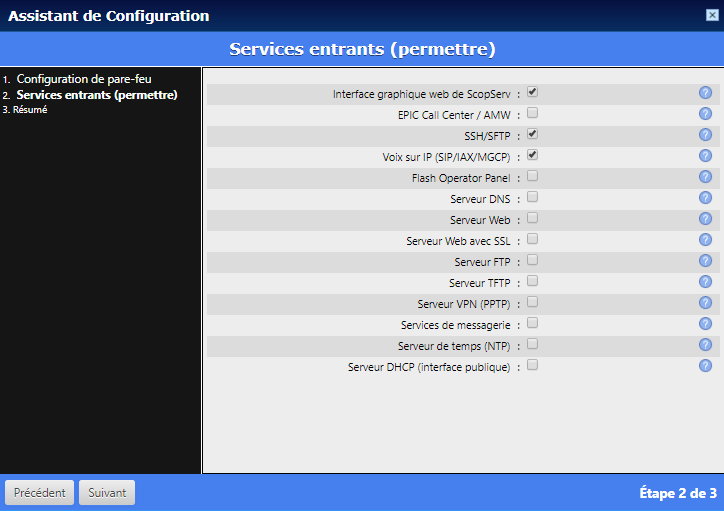Show help for Serveur DNS
Viewport: 724px width, 511px height.
705,198
